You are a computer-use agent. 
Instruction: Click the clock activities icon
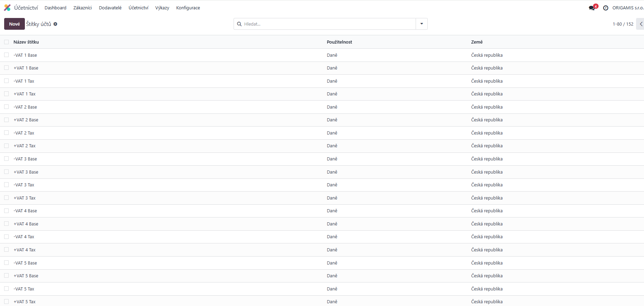(x=606, y=8)
